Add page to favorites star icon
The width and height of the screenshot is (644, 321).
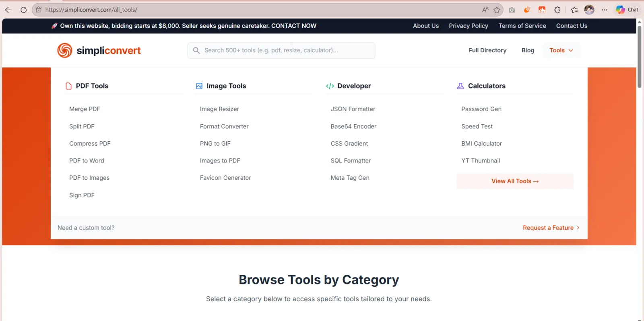497,10
